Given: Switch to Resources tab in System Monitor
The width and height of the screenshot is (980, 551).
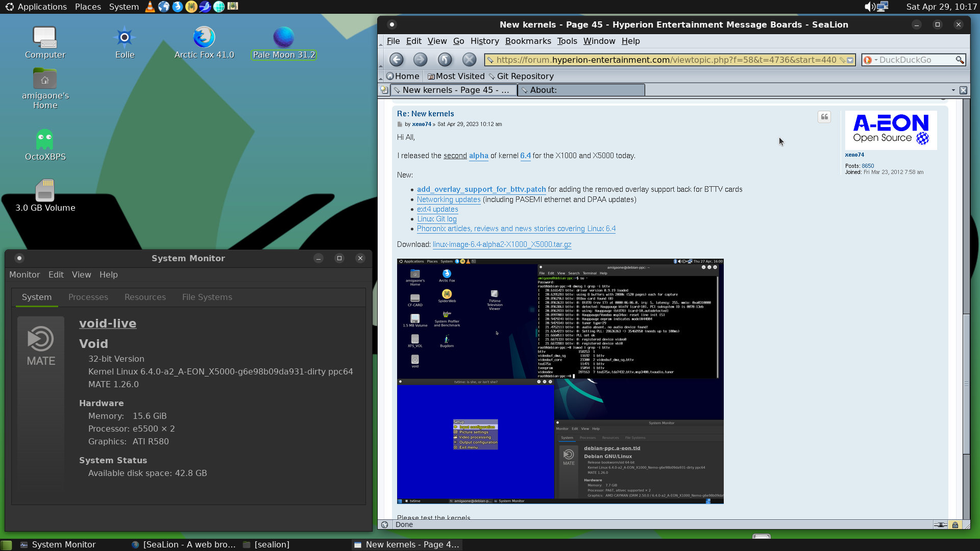Looking at the screenshot, I should pos(145,297).
